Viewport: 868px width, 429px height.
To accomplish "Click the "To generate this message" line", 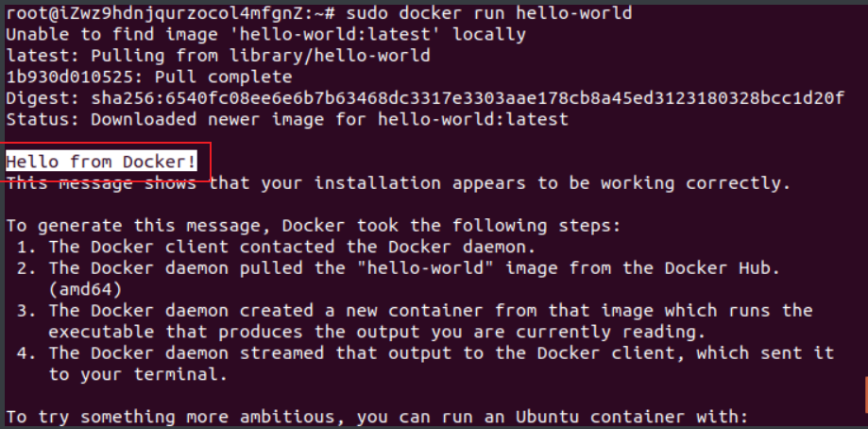I will [312, 226].
